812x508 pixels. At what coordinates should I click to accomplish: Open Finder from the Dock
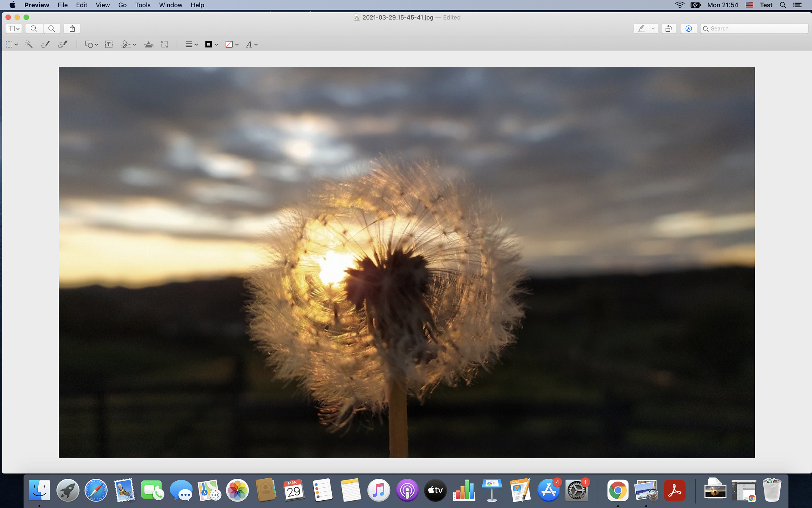tap(39, 490)
